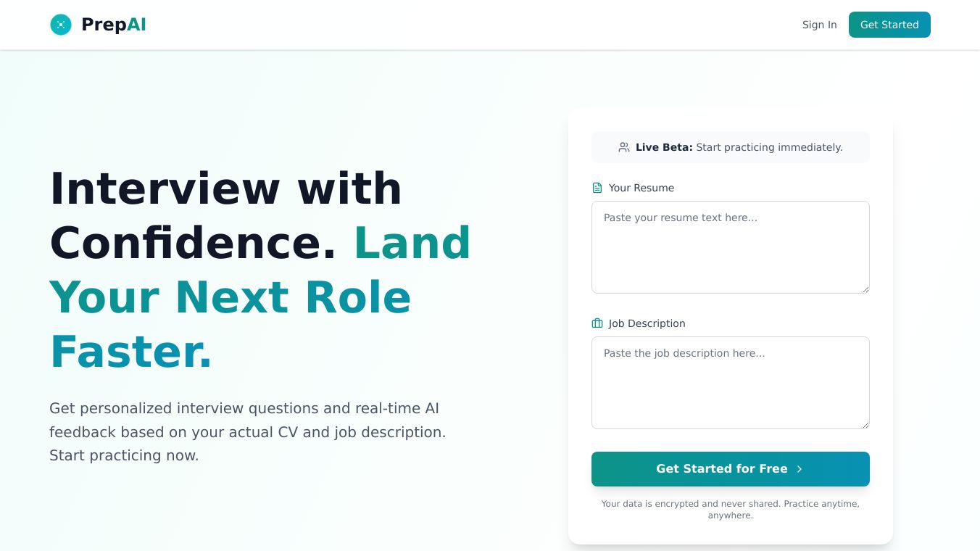The width and height of the screenshot is (980, 551).
Task: Click the teal "Your Next Role" headline text
Action: (230, 297)
